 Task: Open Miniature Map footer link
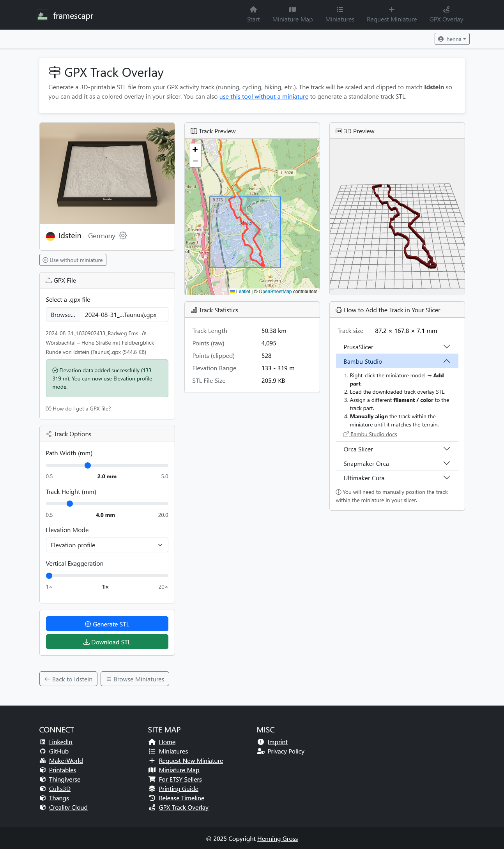179,770
